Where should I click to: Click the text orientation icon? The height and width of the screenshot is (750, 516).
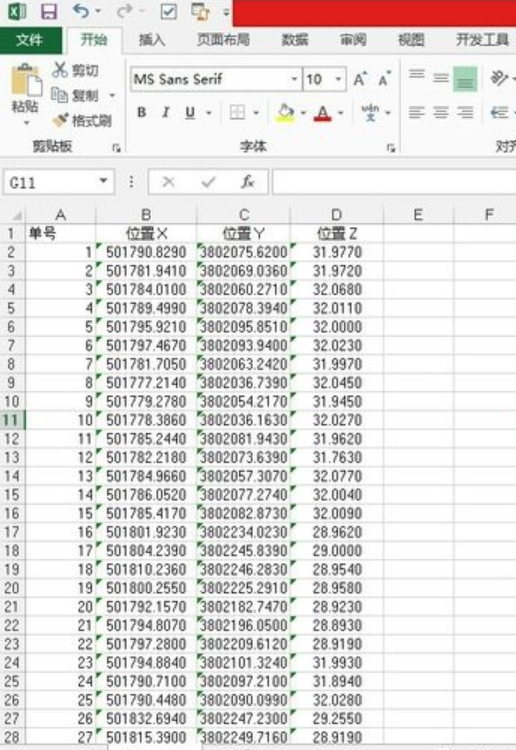[499, 78]
